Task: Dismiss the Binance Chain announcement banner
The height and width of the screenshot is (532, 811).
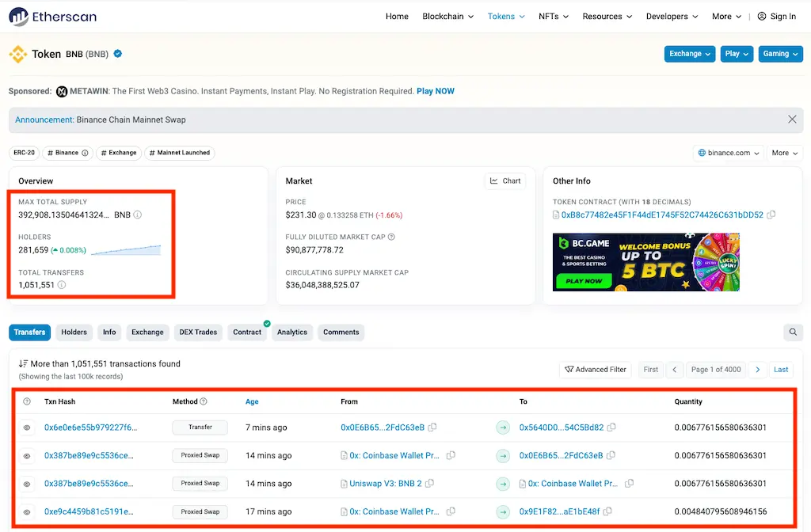Action: click(792, 120)
